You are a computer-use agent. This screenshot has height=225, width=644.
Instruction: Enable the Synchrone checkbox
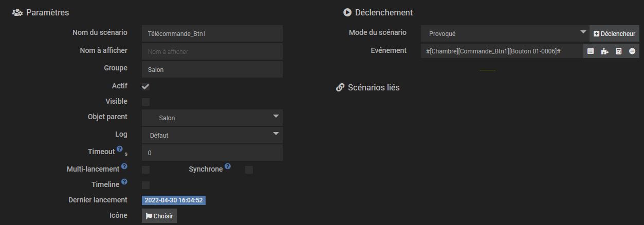coord(249,170)
